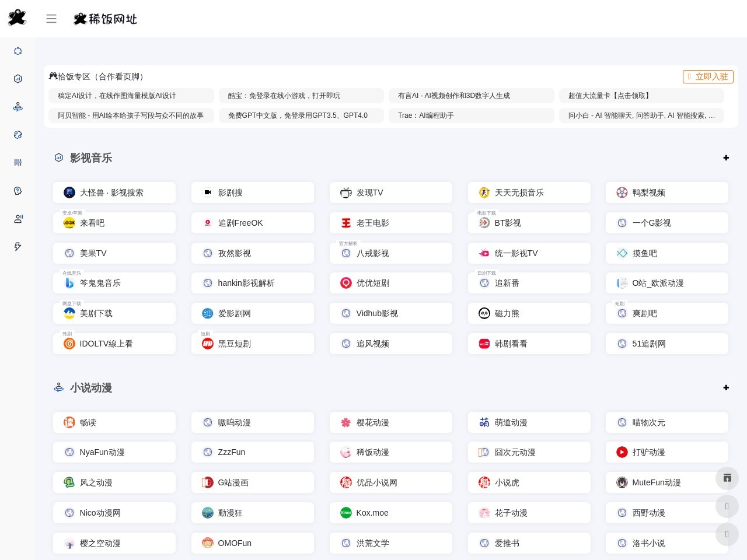Viewport: 747px width, 560px height.
Task: Open the 鸭梨视频 site card
Action: [667, 192]
